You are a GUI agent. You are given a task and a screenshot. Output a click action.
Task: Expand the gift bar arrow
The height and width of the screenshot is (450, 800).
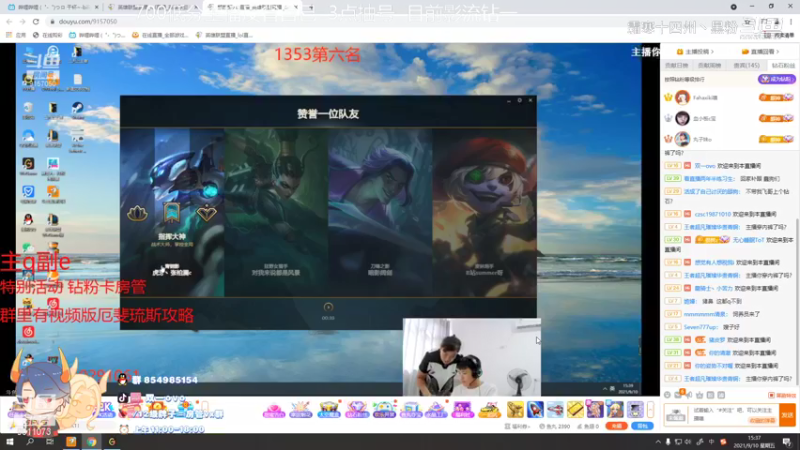coord(650,409)
